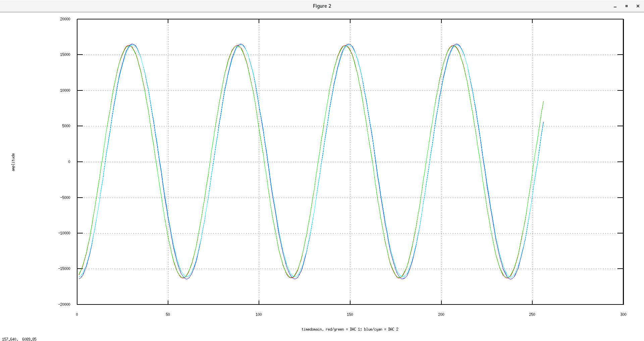Click x-axis tick label 150

pyautogui.click(x=350, y=315)
